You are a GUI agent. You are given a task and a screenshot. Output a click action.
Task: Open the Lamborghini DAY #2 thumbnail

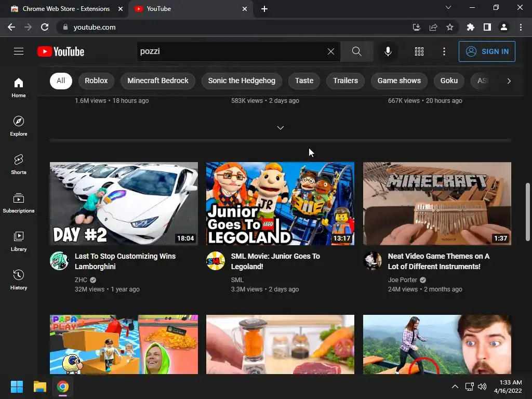124,204
